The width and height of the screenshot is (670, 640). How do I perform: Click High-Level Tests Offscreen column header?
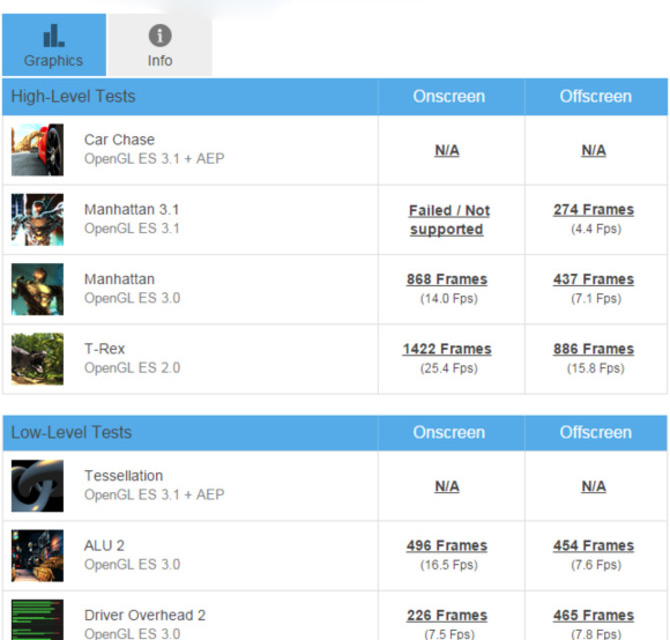pyautogui.click(x=596, y=97)
